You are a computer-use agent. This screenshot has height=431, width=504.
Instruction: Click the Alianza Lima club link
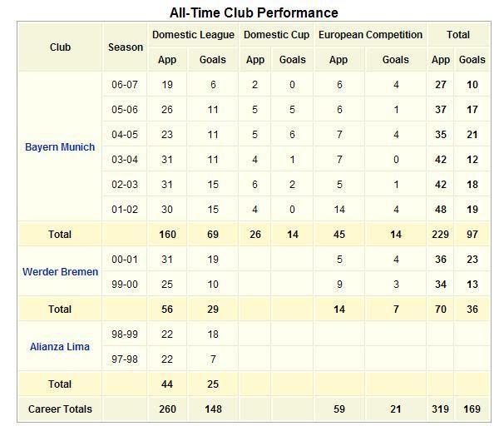click(60, 347)
